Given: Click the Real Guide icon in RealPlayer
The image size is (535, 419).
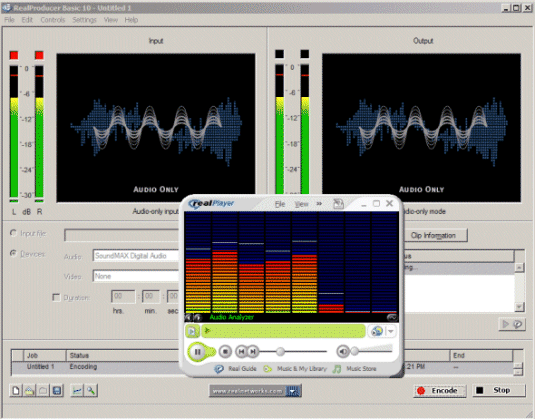Looking at the screenshot, I should pyautogui.click(x=219, y=369).
